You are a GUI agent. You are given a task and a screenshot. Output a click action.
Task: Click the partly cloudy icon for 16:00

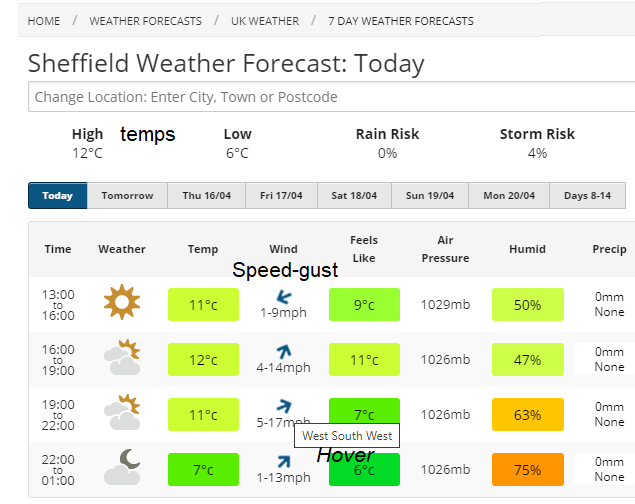pos(122,357)
